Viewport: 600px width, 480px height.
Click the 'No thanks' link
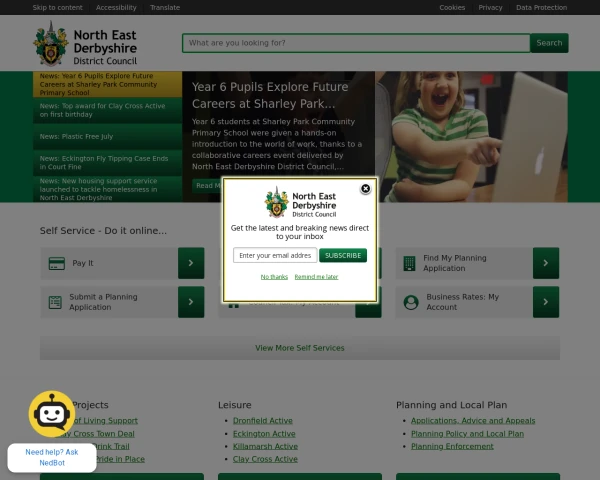274,277
